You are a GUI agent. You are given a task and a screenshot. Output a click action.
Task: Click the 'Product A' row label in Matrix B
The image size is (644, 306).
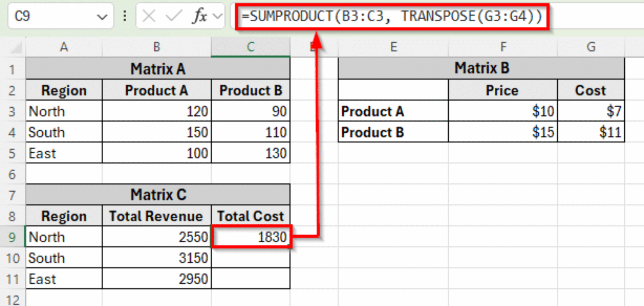point(393,111)
